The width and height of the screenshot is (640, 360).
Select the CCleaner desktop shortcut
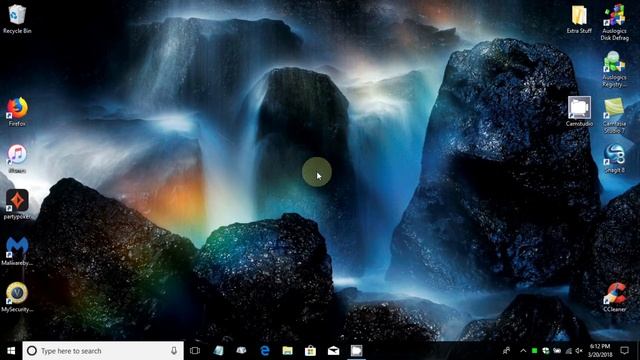(x=614, y=298)
